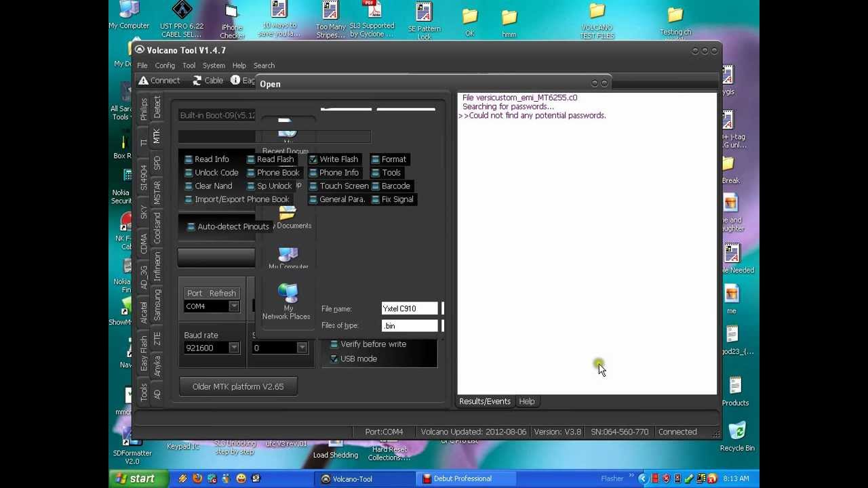Open the Tool menu
868x488 pixels.
[x=189, y=66]
